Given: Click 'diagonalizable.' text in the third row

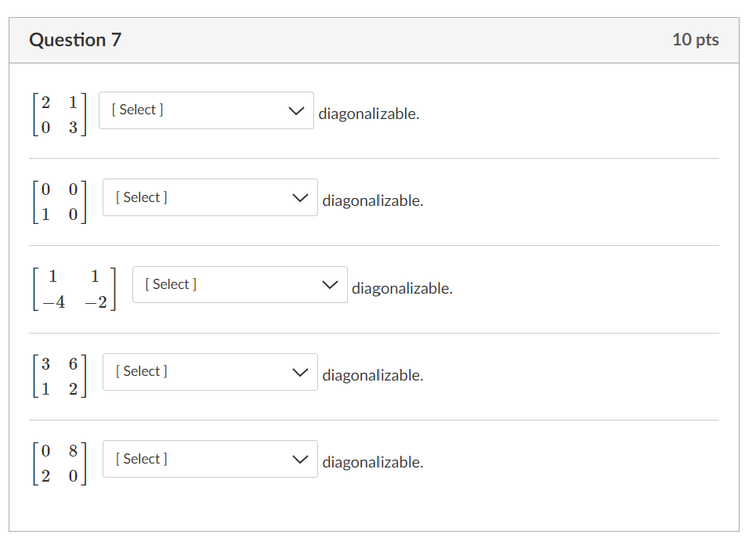Looking at the screenshot, I should (x=402, y=289).
